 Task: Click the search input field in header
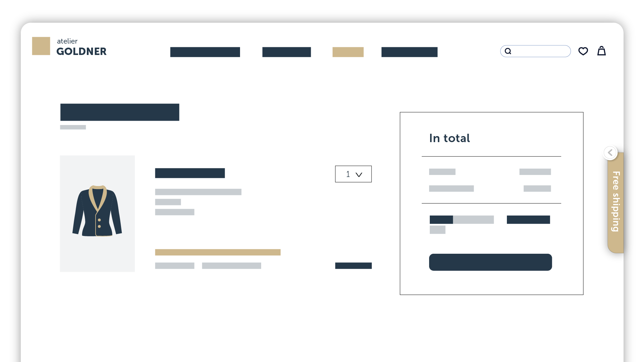click(535, 51)
